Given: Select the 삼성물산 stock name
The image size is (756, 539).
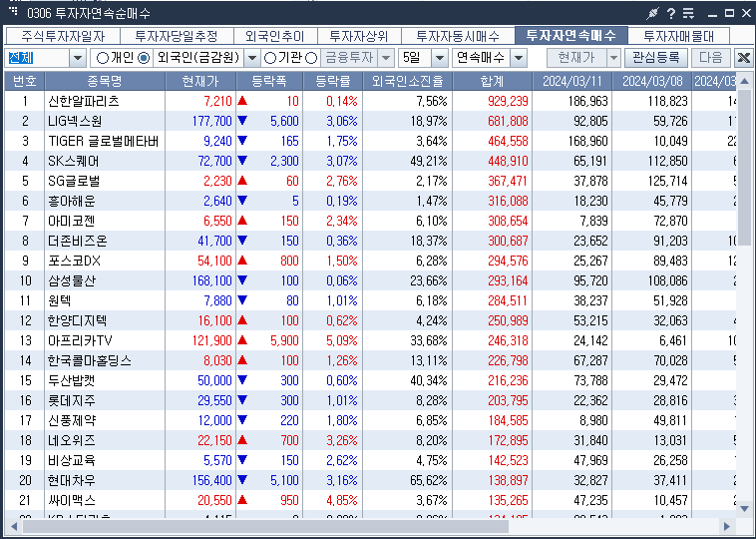Looking at the screenshot, I should (72, 280).
